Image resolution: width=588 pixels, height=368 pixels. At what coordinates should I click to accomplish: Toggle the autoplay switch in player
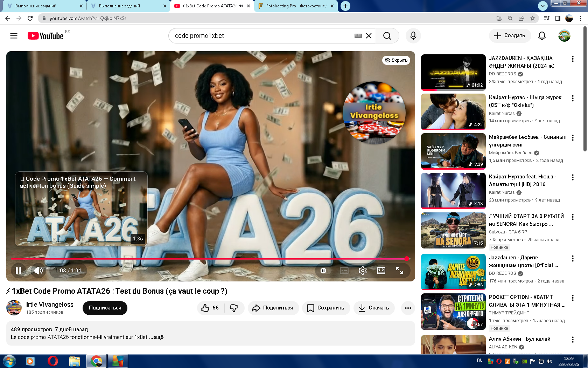click(x=323, y=271)
